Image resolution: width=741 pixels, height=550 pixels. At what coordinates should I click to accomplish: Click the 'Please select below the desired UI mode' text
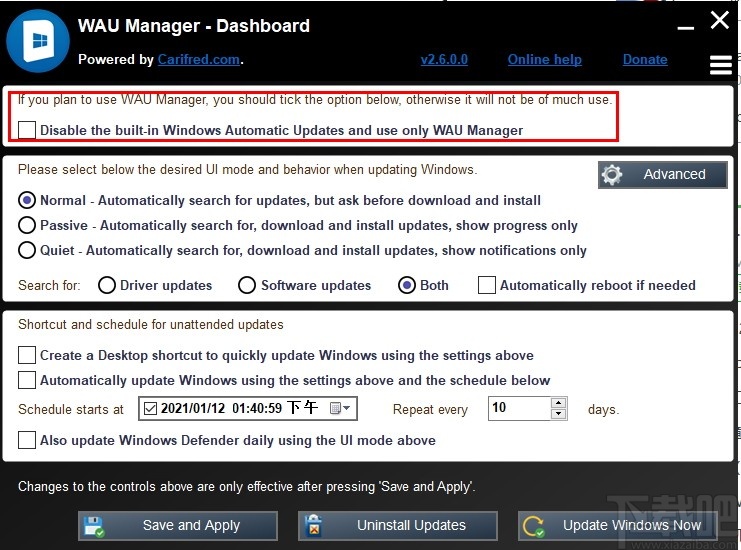(x=248, y=170)
